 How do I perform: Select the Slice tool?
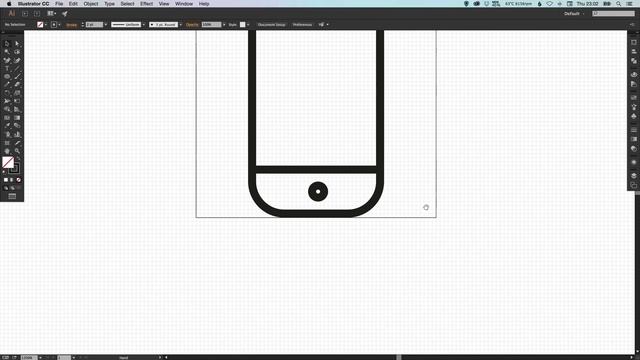point(17,143)
